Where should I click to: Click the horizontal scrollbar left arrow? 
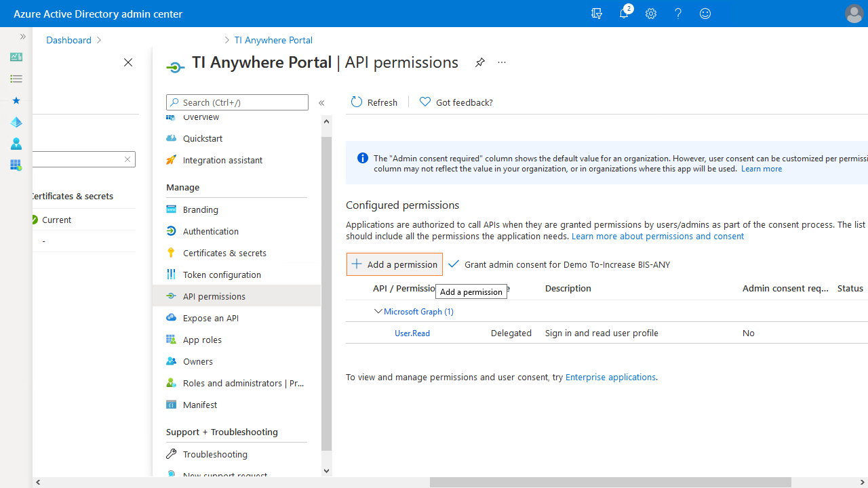click(x=38, y=482)
